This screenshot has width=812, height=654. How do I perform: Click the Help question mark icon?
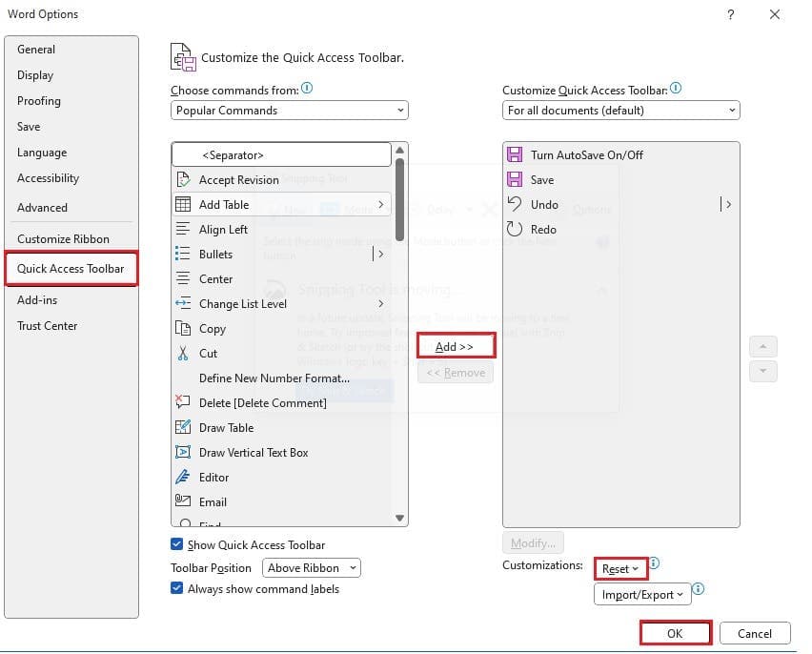coord(731,14)
